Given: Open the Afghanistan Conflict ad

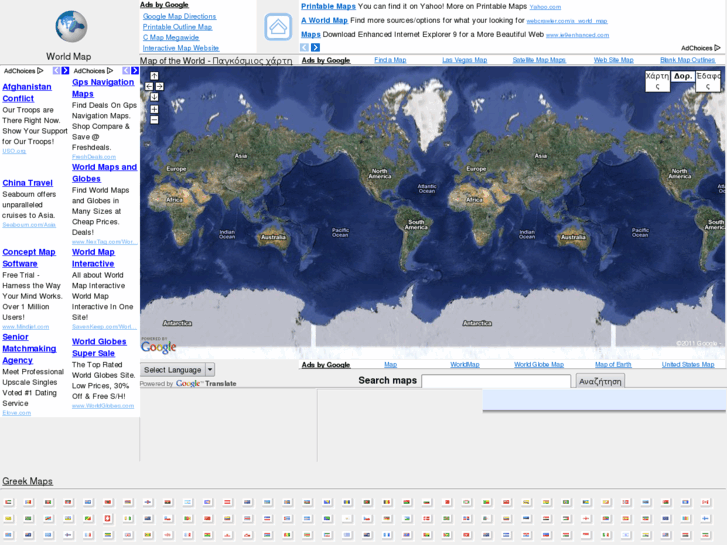Looking at the screenshot, I should click(27, 92).
